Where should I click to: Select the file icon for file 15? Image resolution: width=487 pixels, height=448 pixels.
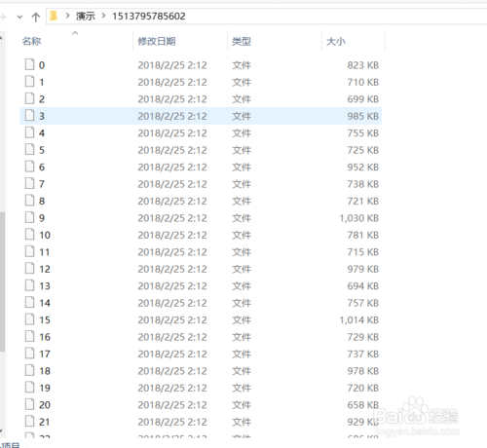coord(29,319)
